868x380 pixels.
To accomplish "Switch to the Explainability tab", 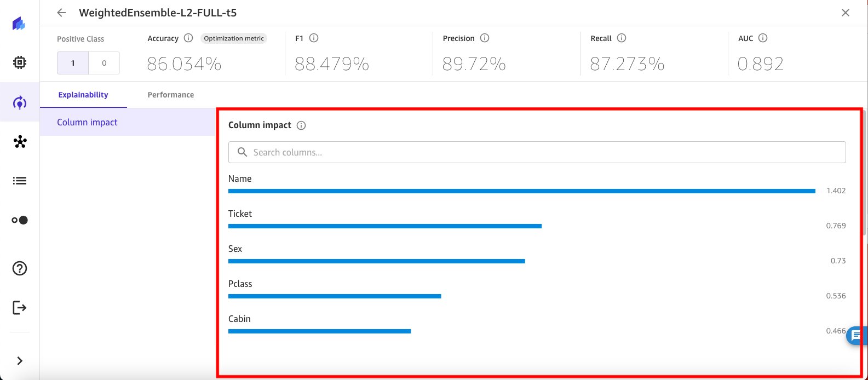I will point(83,95).
